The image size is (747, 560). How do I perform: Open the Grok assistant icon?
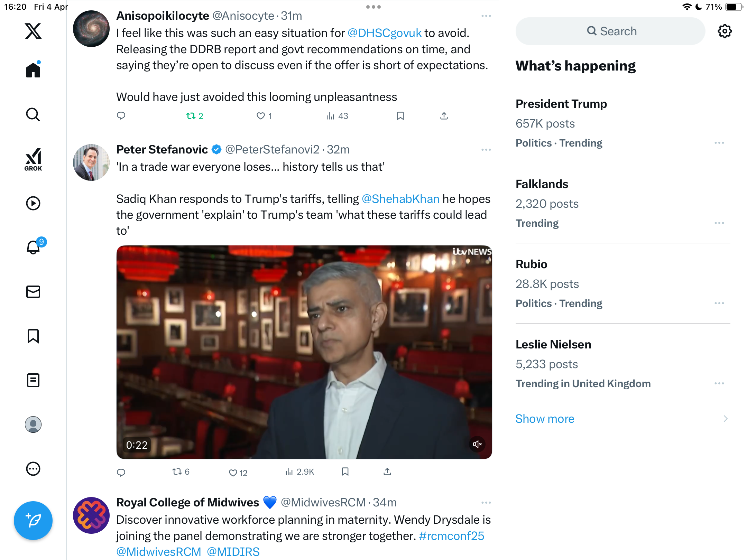(33, 159)
